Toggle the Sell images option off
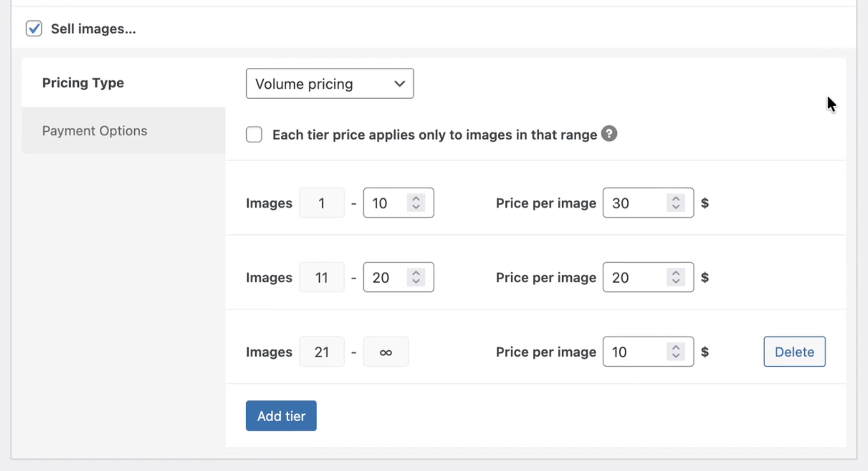Image resolution: width=868 pixels, height=471 pixels. coord(34,28)
